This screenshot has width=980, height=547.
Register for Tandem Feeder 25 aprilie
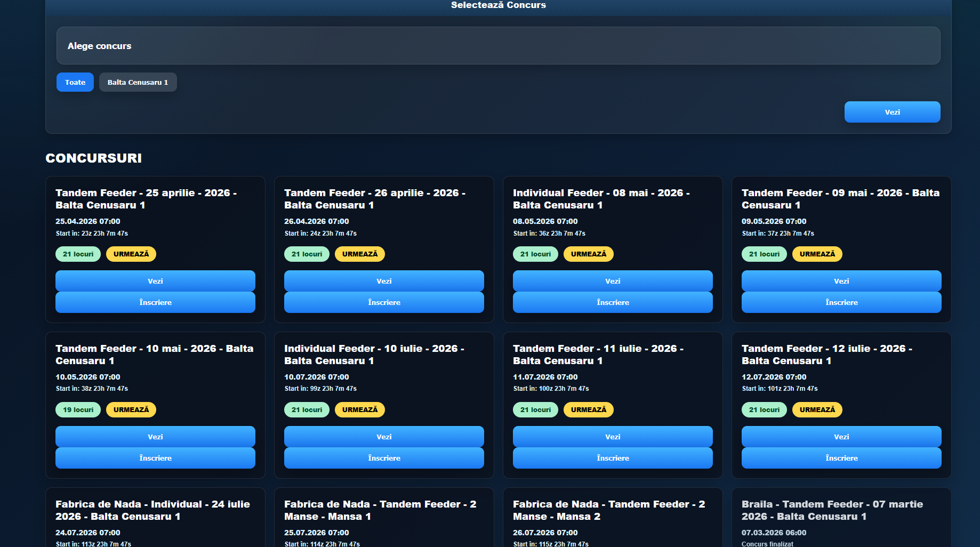[155, 302]
